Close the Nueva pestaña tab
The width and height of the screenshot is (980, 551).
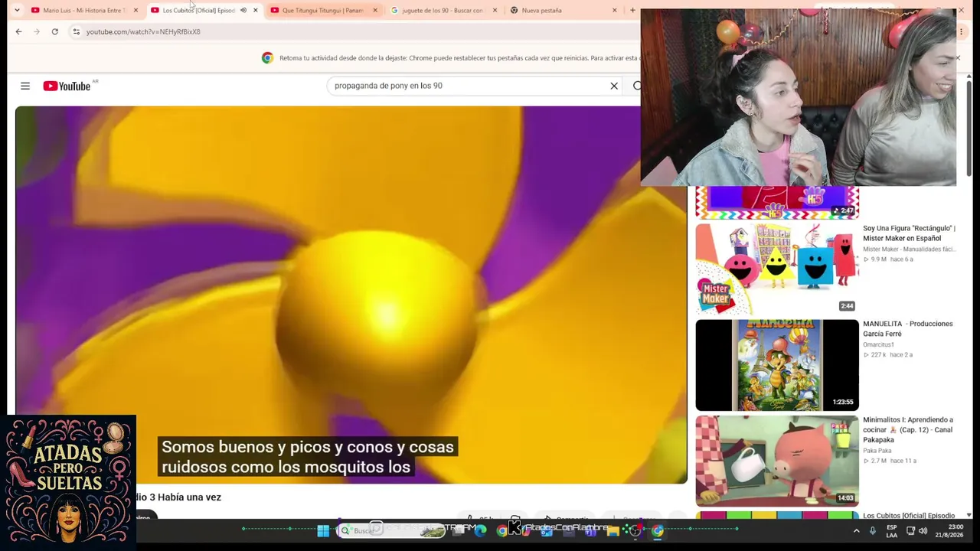(x=614, y=10)
